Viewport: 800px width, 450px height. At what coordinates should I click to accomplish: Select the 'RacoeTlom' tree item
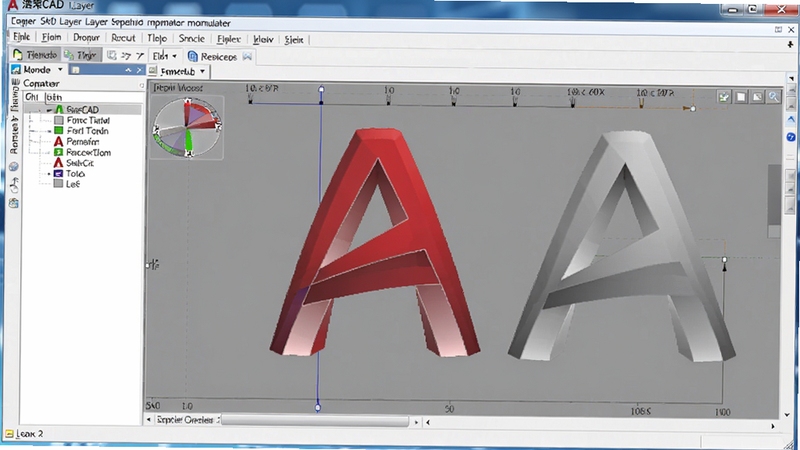pos(88,153)
